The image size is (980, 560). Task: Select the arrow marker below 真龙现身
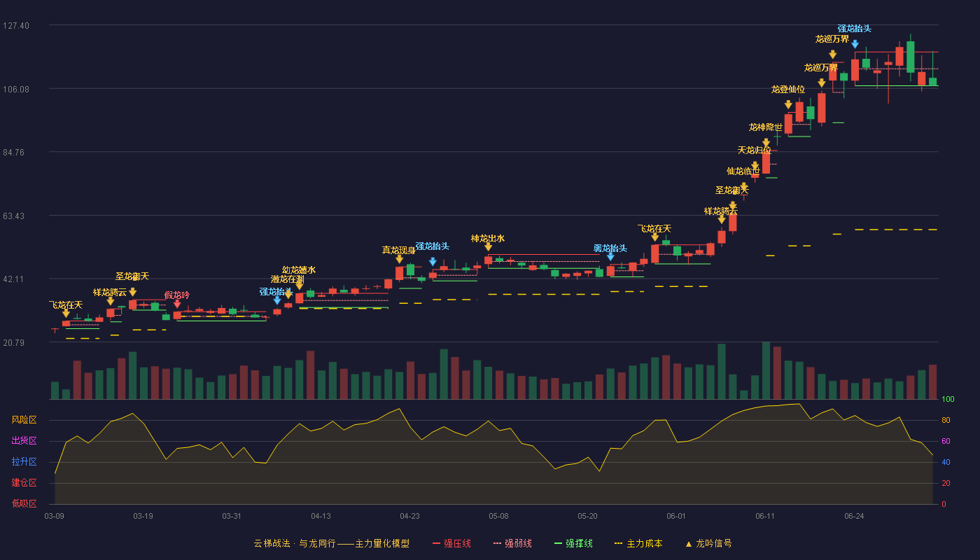click(x=399, y=259)
